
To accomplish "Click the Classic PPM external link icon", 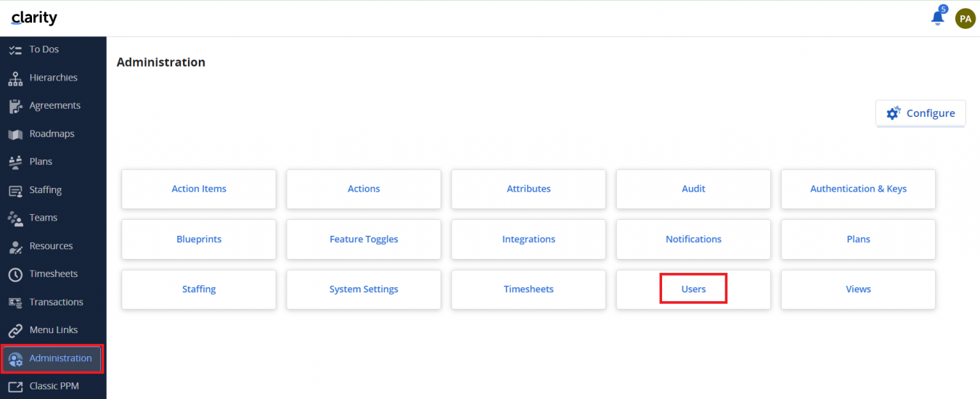I will point(15,387).
